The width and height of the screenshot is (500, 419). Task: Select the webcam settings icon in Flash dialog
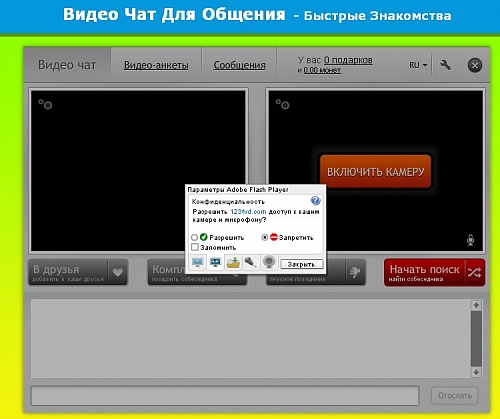click(x=269, y=262)
